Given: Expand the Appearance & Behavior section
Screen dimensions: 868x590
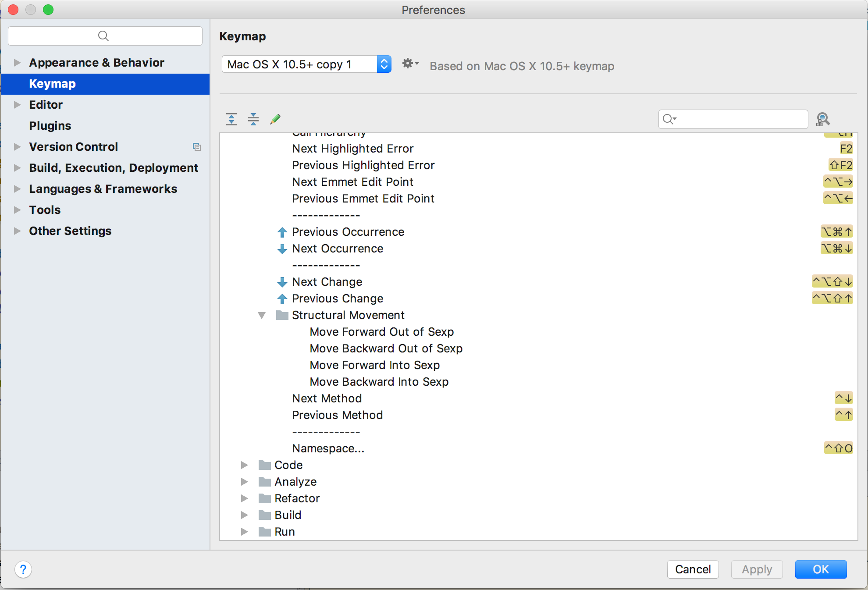Looking at the screenshot, I should (17, 62).
